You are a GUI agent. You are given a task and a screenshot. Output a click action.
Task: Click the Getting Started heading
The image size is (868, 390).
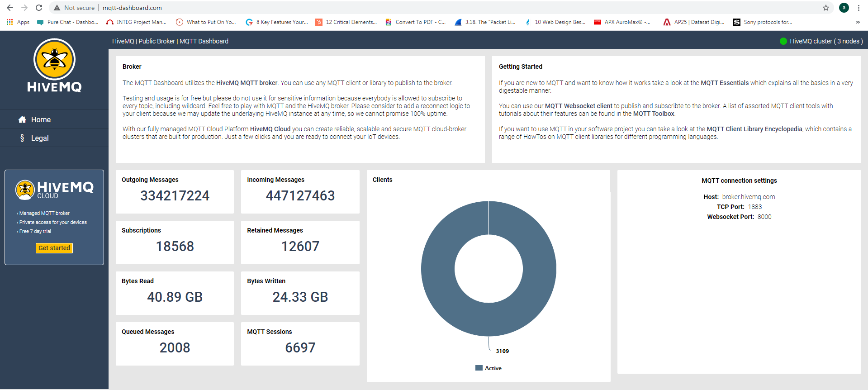(521, 67)
